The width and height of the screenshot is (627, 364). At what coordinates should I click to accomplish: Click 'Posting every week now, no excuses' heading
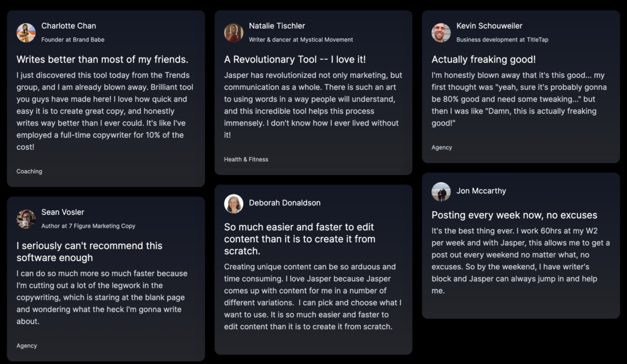(514, 215)
